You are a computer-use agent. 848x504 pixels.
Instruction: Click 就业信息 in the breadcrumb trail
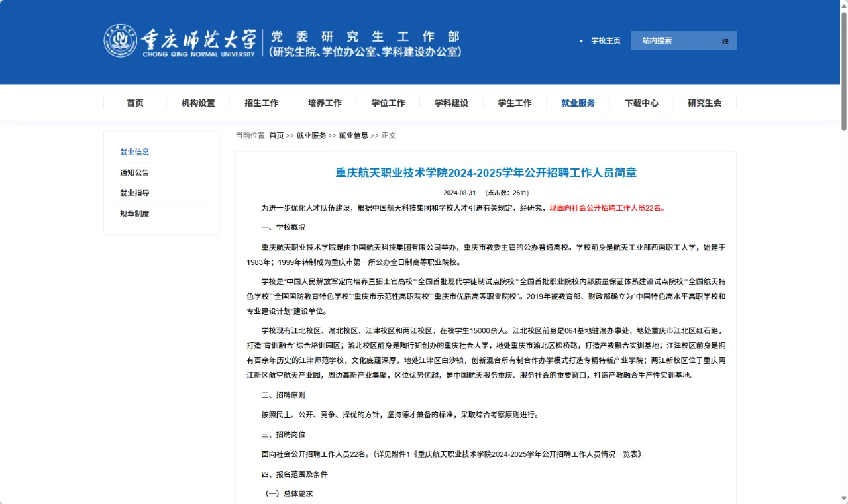point(354,135)
